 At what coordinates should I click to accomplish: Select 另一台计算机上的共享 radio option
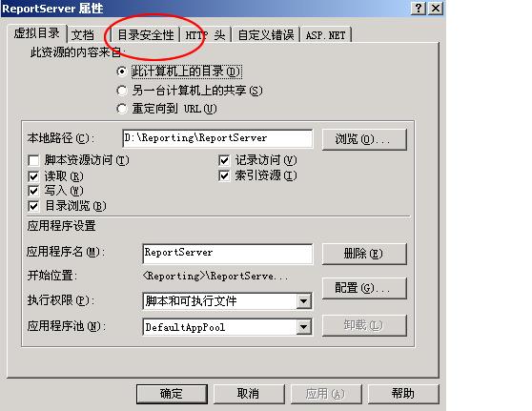coord(121,91)
